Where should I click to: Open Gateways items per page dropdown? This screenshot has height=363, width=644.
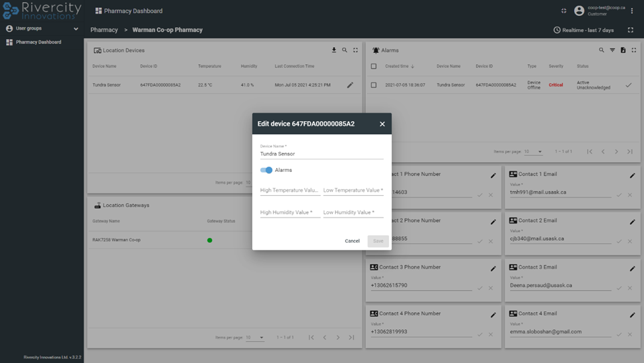255,337
